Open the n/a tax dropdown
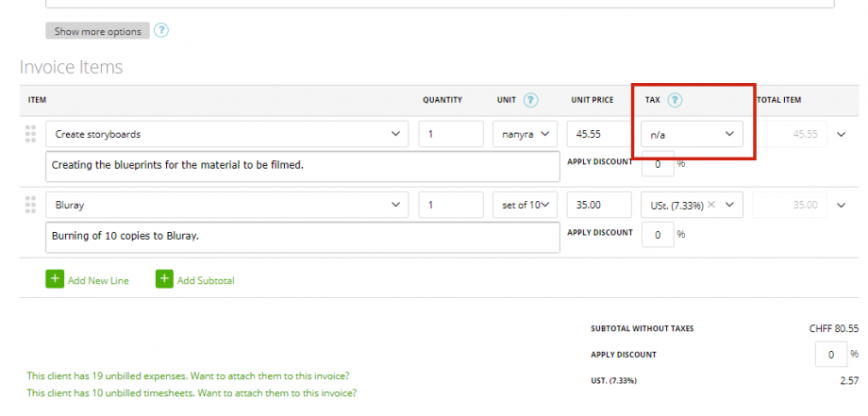The image size is (868, 416). [692, 135]
